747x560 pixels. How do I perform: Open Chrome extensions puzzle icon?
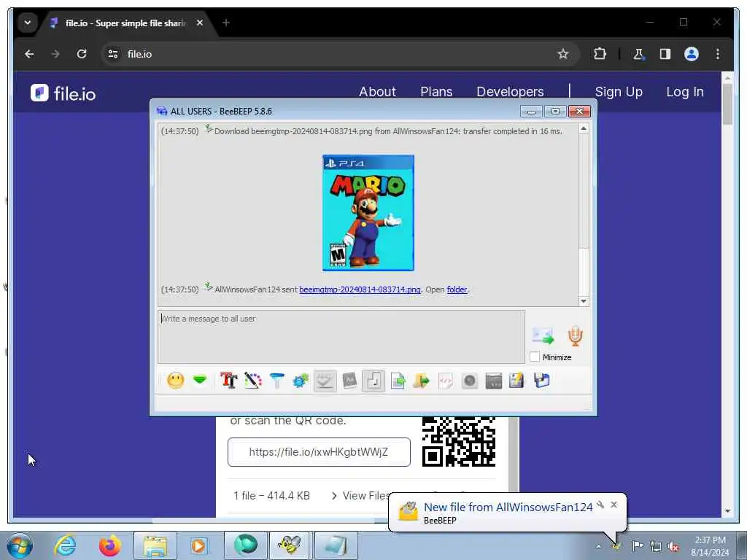[x=600, y=54]
